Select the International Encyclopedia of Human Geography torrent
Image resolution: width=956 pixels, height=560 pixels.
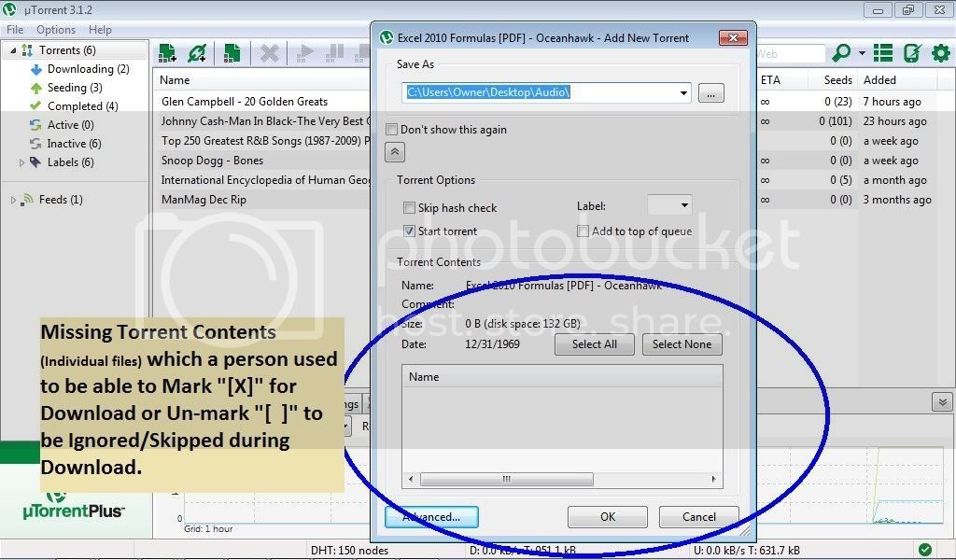pyautogui.click(x=265, y=180)
